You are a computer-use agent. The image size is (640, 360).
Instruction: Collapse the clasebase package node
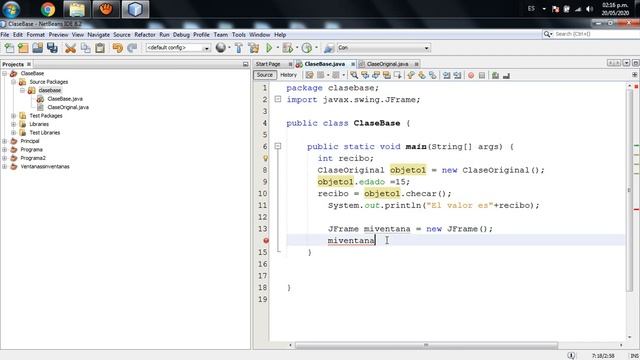click(22, 91)
